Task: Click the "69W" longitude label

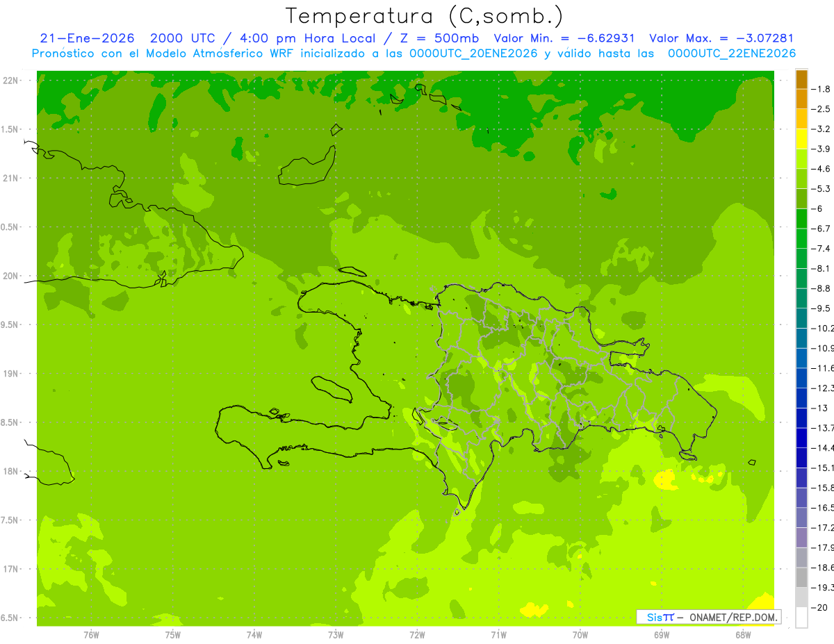Action: point(662,634)
